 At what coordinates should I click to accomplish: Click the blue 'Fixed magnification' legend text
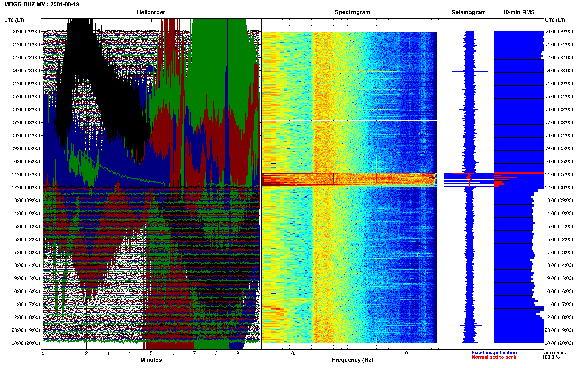(x=494, y=352)
